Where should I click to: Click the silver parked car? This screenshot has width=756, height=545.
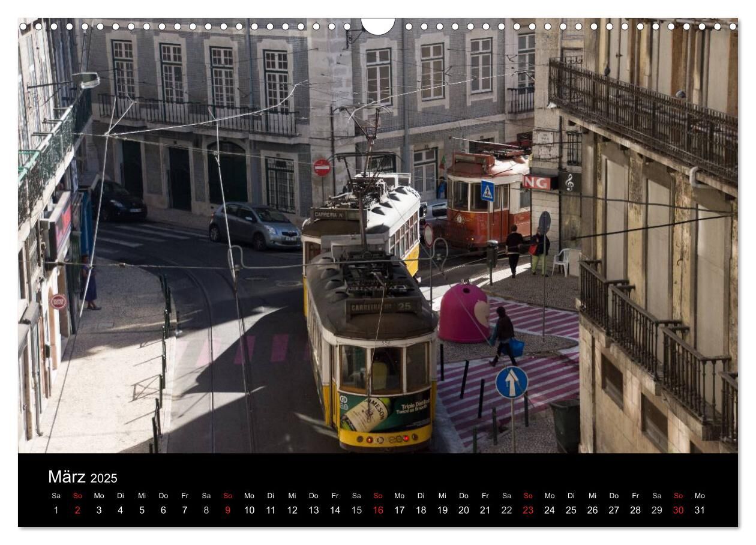(x=254, y=226)
